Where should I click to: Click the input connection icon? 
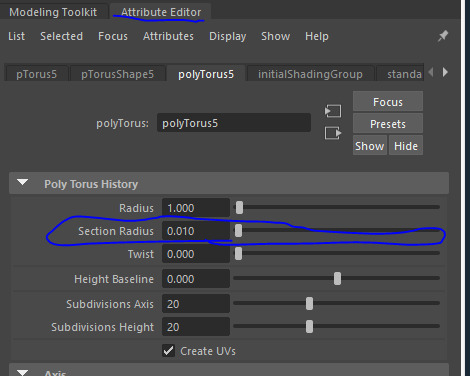tap(333, 111)
